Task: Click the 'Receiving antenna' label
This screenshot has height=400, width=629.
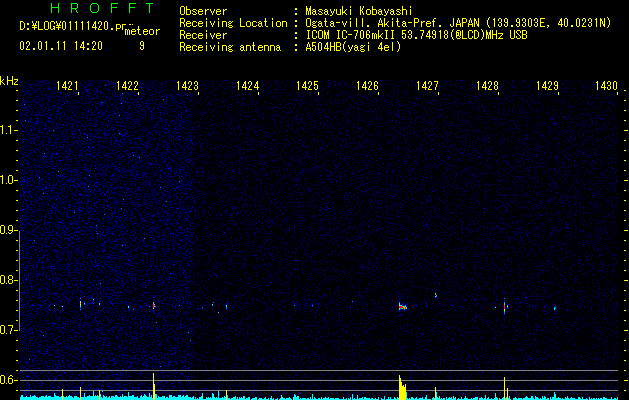Action: click(230, 47)
